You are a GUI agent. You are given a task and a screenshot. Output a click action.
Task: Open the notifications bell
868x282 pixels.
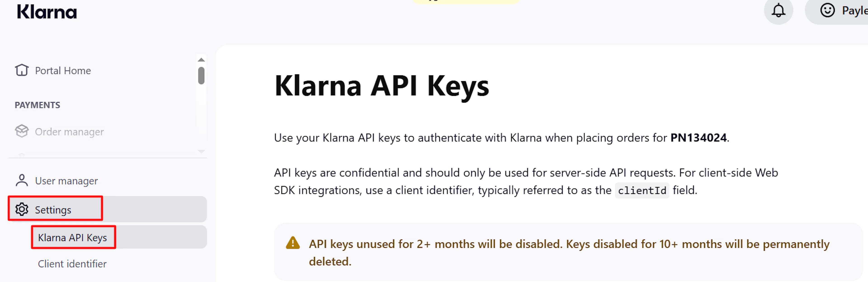point(778,10)
